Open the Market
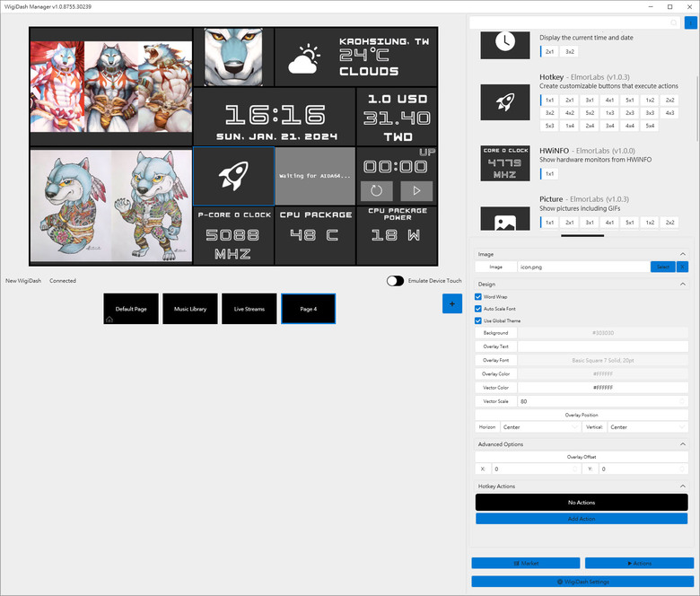Image resolution: width=700 pixels, height=596 pixels. click(x=526, y=564)
